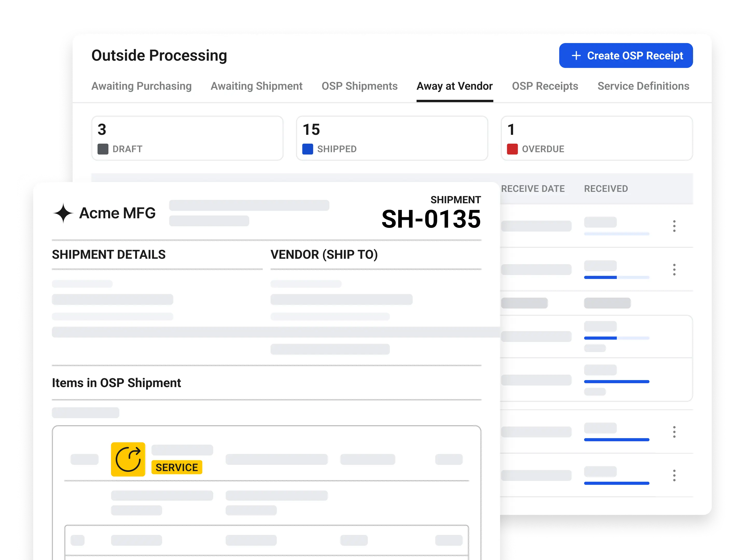This screenshot has height=560, width=747.
Task: Open the Awaiting Shipment tab
Action: click(x=257, y=86)
